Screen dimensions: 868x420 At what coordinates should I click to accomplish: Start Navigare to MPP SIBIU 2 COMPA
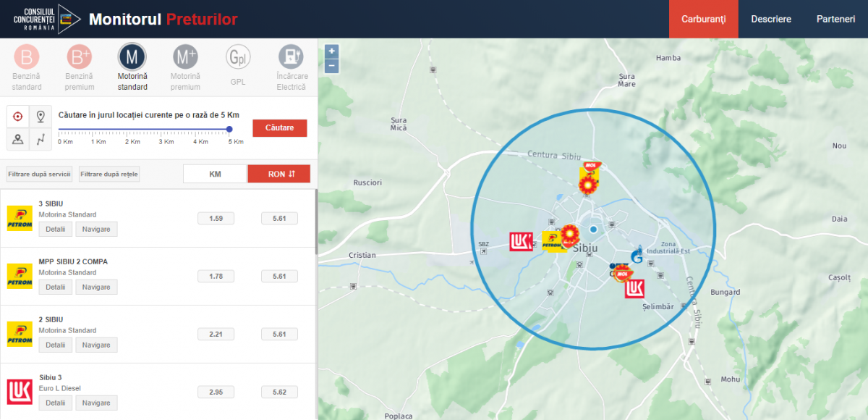click(96, 287)
